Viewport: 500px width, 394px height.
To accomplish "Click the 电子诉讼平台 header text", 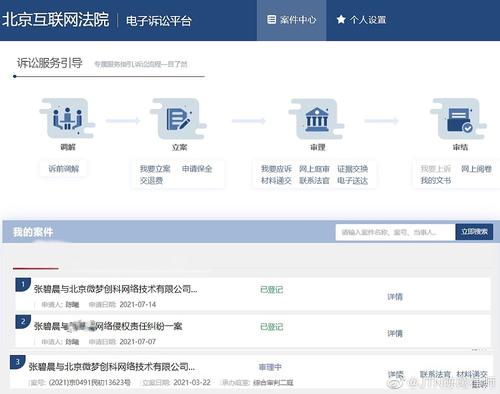I will coord(159,21).
